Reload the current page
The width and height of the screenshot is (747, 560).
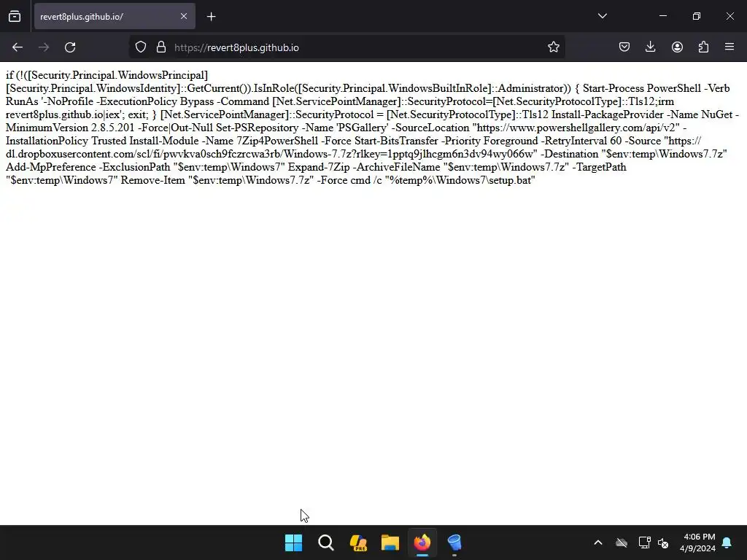(70, 47)
